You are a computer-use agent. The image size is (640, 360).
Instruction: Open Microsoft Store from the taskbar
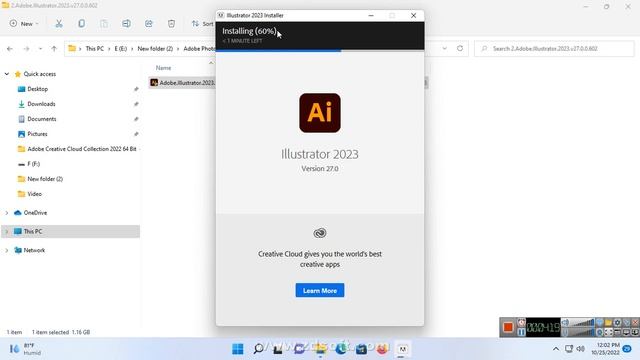tap(361, 349)
